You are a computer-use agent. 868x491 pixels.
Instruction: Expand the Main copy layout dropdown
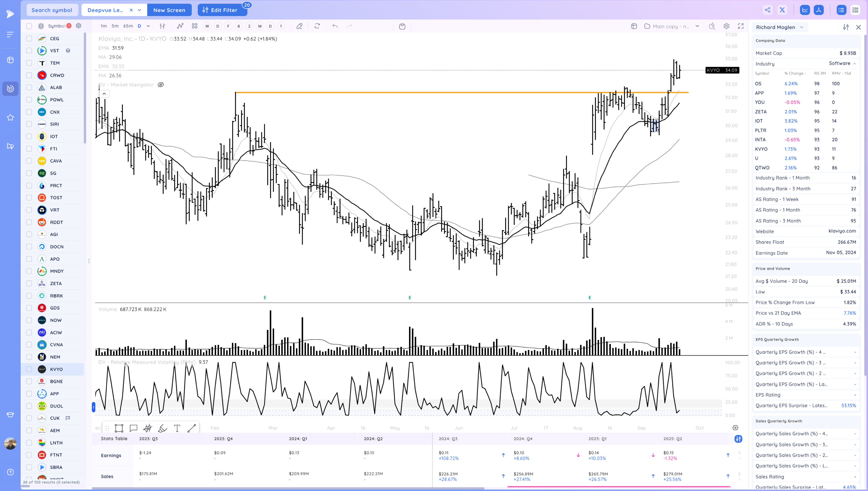(x=697, y=26)
